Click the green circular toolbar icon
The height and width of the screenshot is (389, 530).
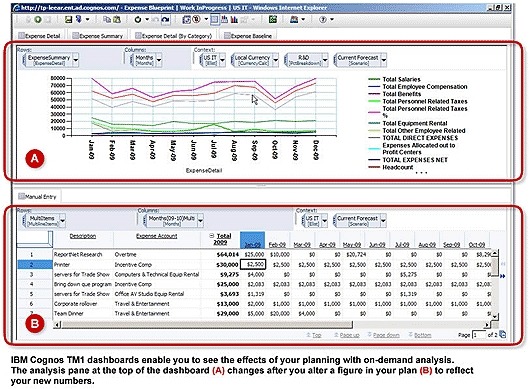pos(38,20)
